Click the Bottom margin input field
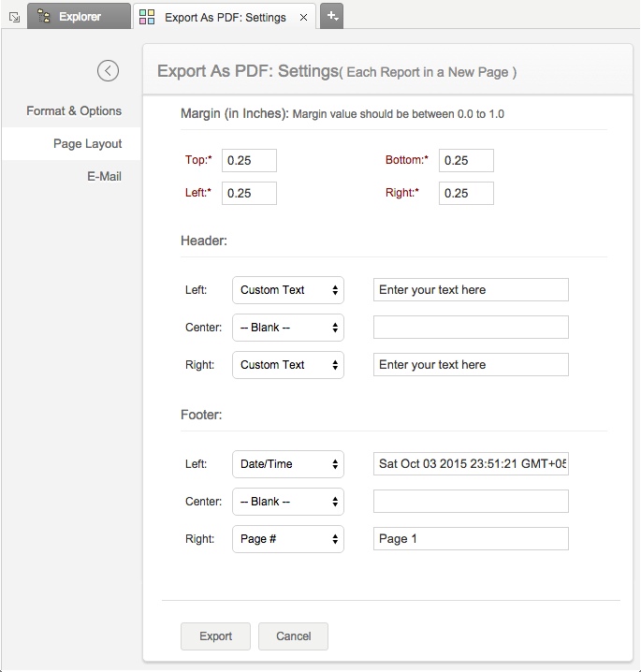Image resolution: width=641 pixels, height=672 pixels. (x=466, y=160)
